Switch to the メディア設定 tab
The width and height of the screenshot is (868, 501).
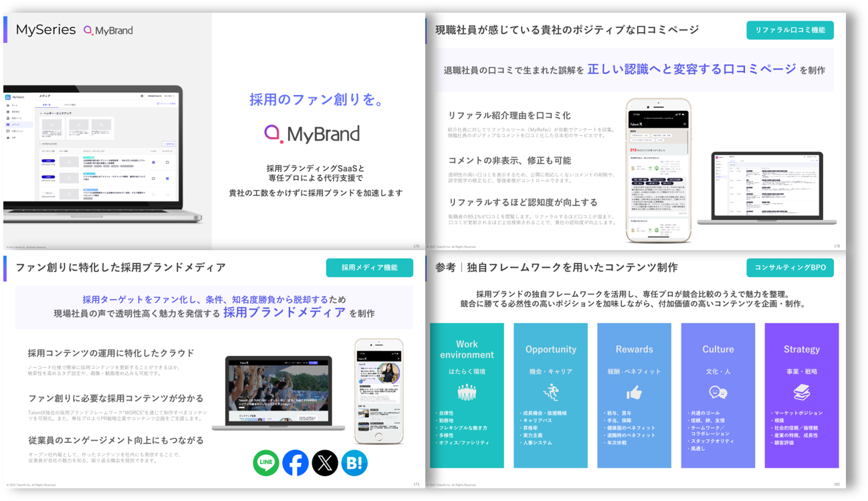click(70, 105)
